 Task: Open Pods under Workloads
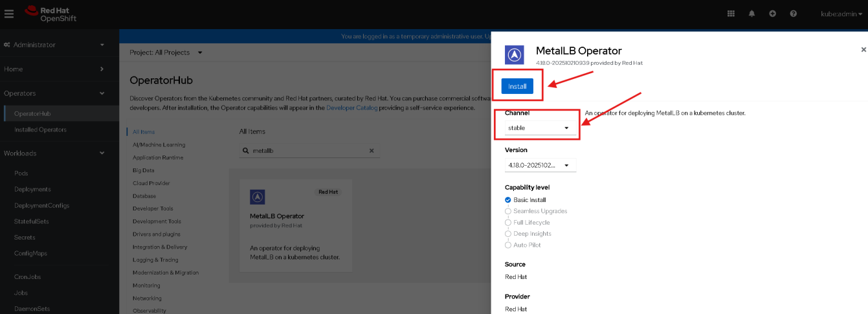(21, 174)
